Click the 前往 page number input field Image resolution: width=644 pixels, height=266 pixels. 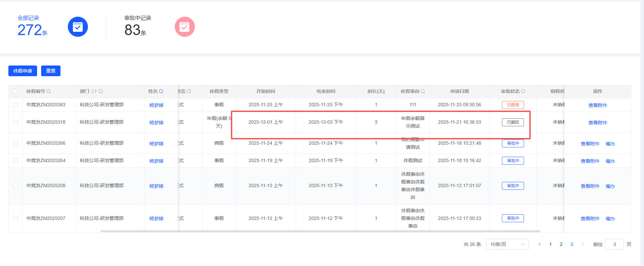(x=614, y=244)
